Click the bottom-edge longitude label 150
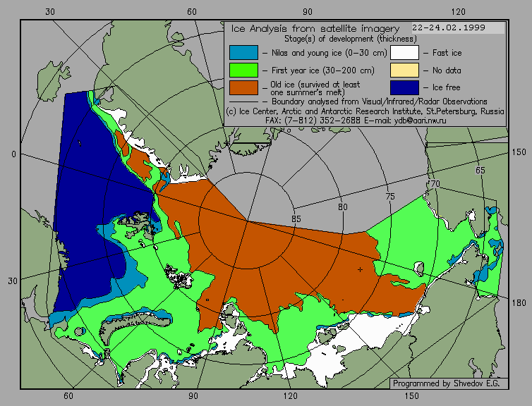Screen dimensions: 532x406 pos(412,396)
